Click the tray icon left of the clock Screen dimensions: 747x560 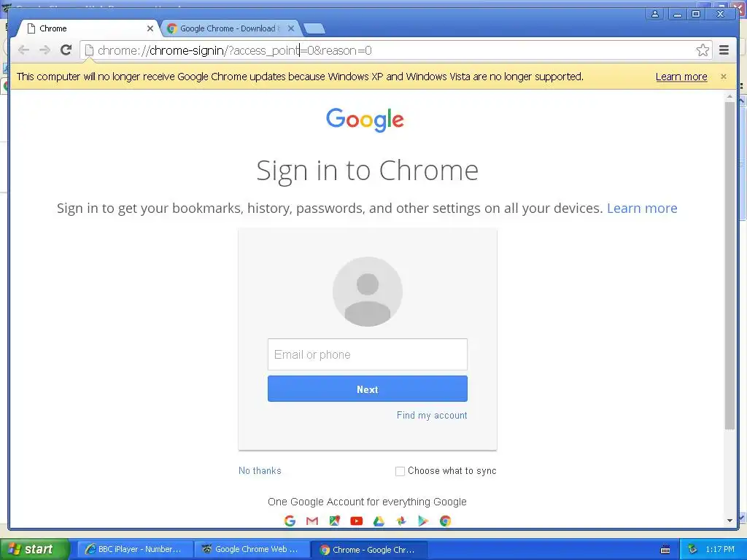pos(693,550)
